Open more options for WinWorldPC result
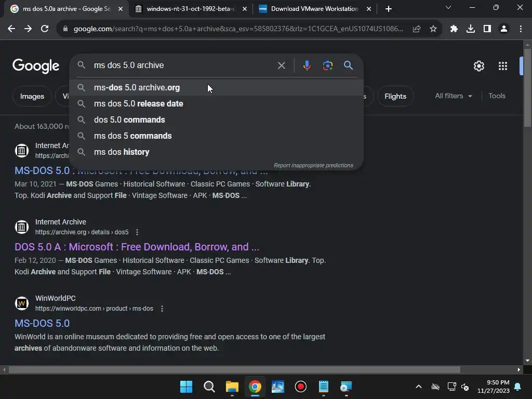Image resolution: width=532 pixels, height=399 pixels. (162, 309)
